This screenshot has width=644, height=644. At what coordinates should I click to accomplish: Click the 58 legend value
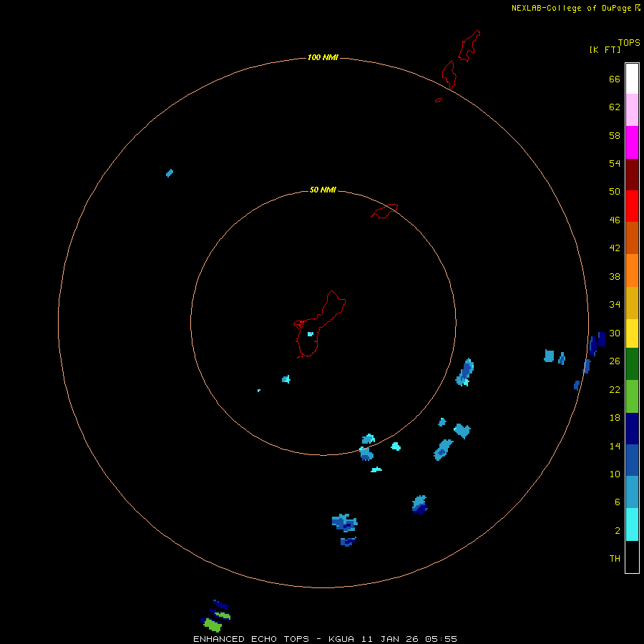615,135
